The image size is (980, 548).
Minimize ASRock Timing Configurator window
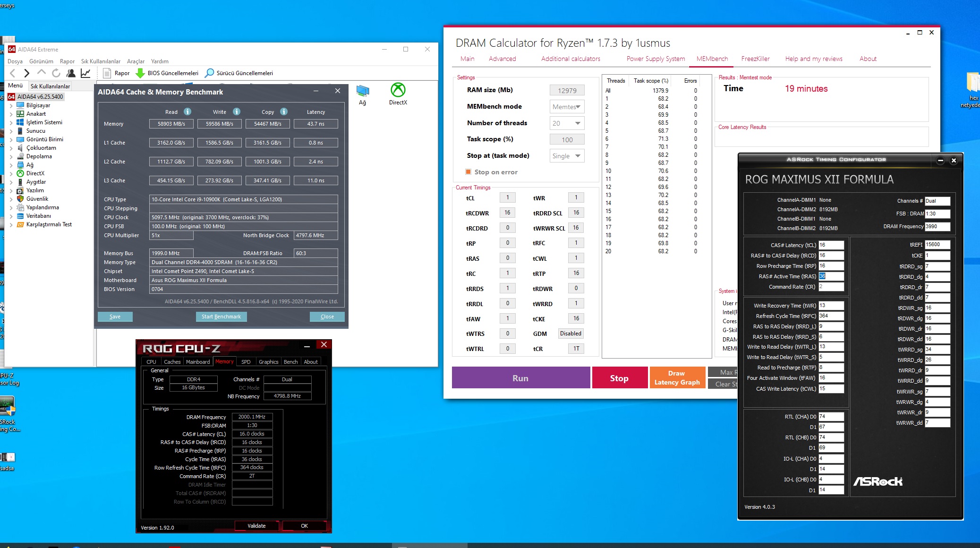940,160
